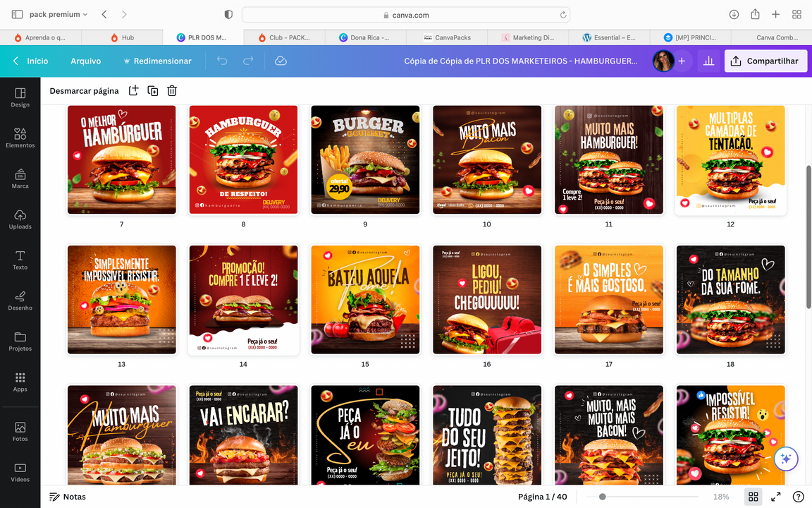
Task: Toggle the Notas notes panel
Action: [68, 497]
